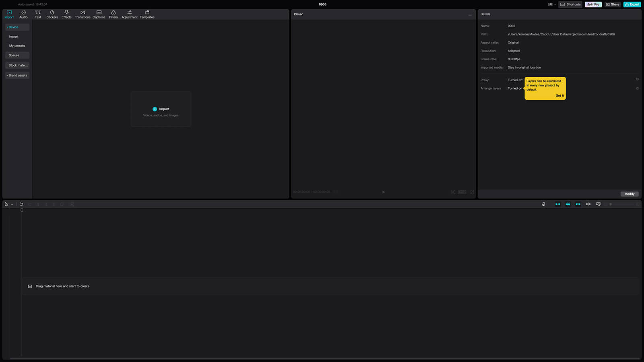Screen dimensions: 644x362
Task: Dismiss tooltip with Got it
Action: pos(559,96)
